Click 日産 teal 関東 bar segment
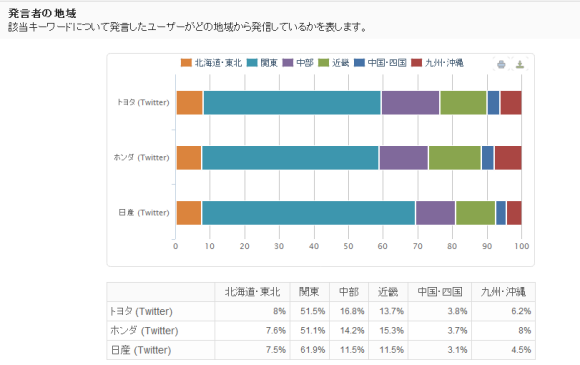Screen dimensions: 580x365 308,213
